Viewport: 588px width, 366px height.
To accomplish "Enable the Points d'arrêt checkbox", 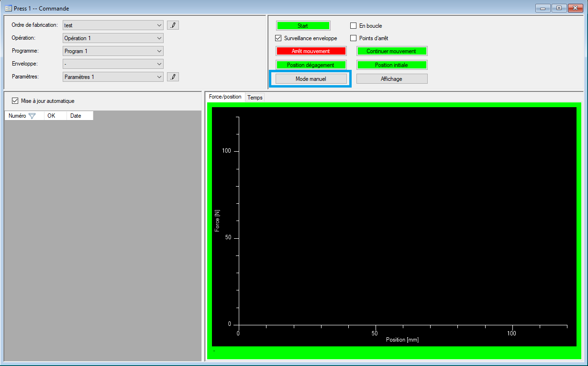I will click(354, 38).
